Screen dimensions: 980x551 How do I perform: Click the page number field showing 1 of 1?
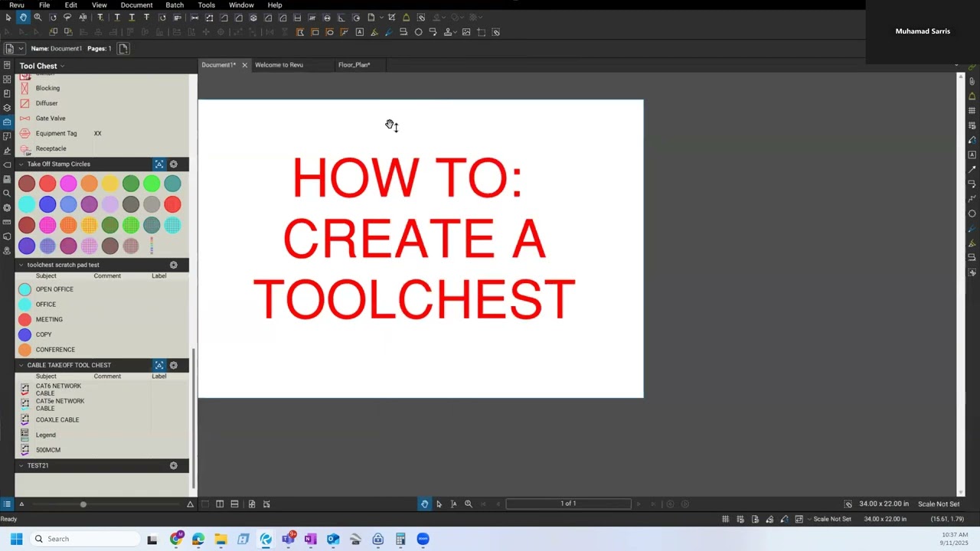pos(568,504)
